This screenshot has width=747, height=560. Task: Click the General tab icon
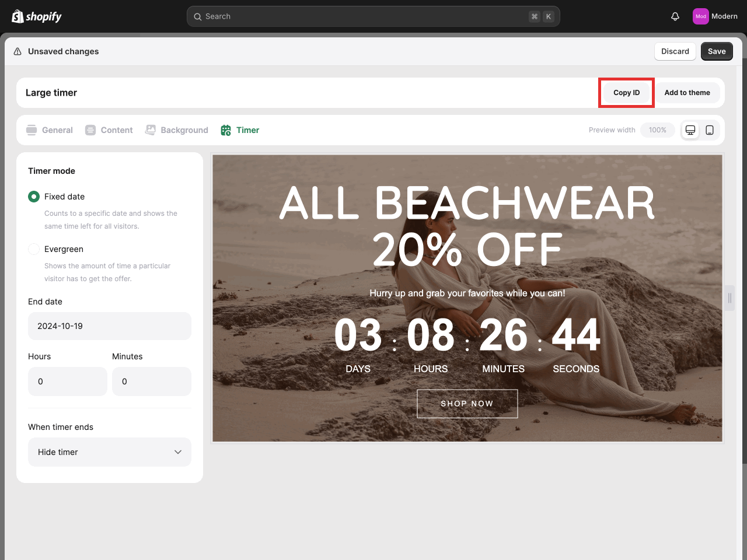tap(32, 130)
